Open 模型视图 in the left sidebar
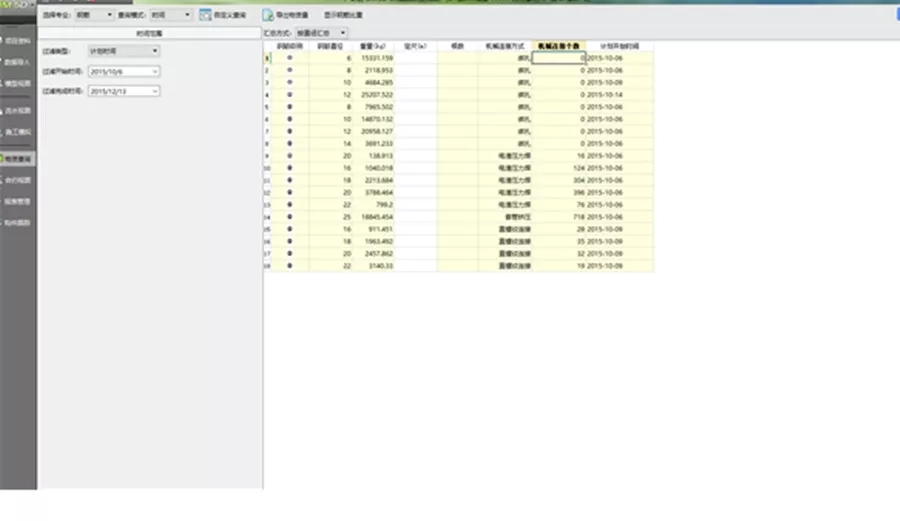 [18, 83]
